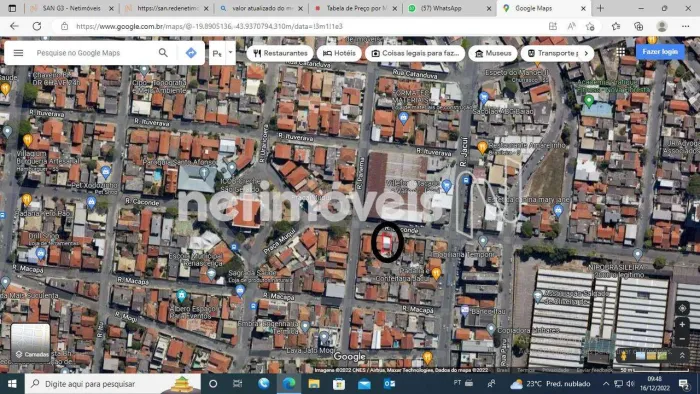Open directions with the blue arrow icon
Viewport: 700px width, 394px height.
click(x=191, y=53)
